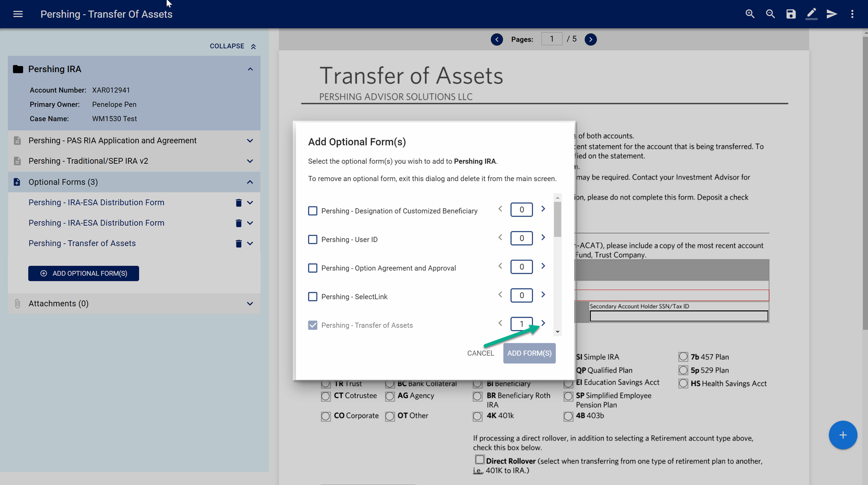Image resolution: width=868 pixels, height=485 pixels.
Task: Click the Secondary Account Holder SSN/Tax ID field
Action: tap(679, 316)
